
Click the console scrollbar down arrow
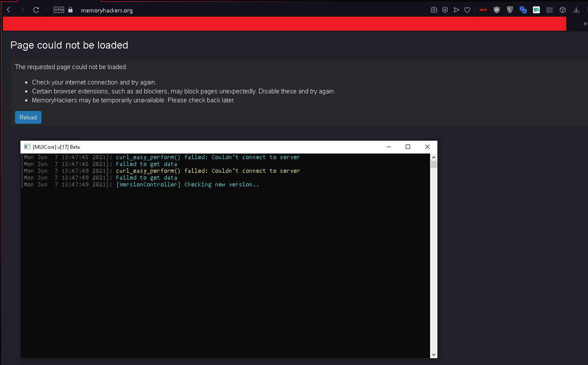click(x=434, y=355)
